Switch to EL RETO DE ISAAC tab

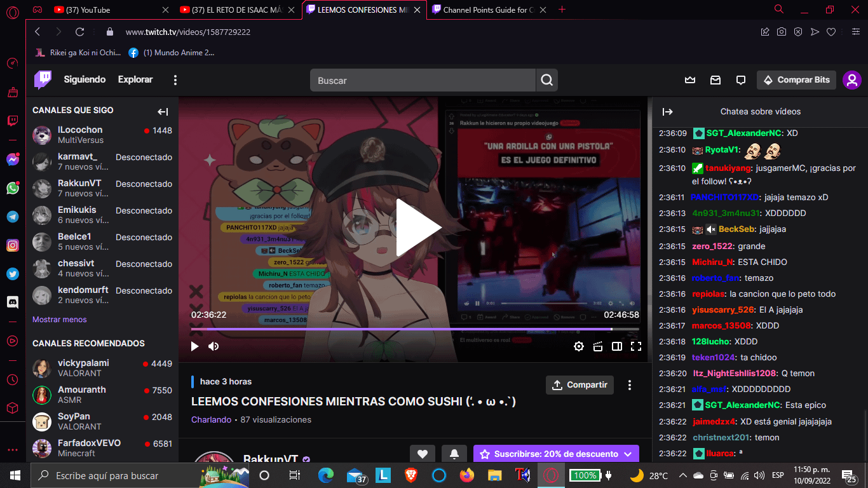tap(237, 10)
